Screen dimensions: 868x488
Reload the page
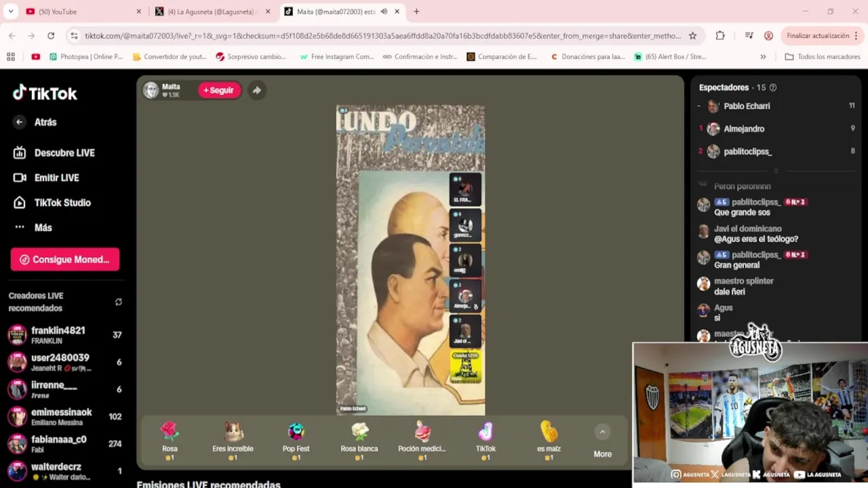click(51, 36)
